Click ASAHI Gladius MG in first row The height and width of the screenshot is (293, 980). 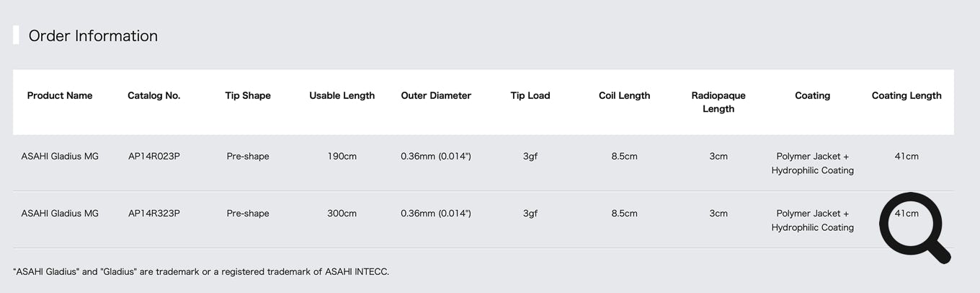pyautogui.click(x=60, y=156)
